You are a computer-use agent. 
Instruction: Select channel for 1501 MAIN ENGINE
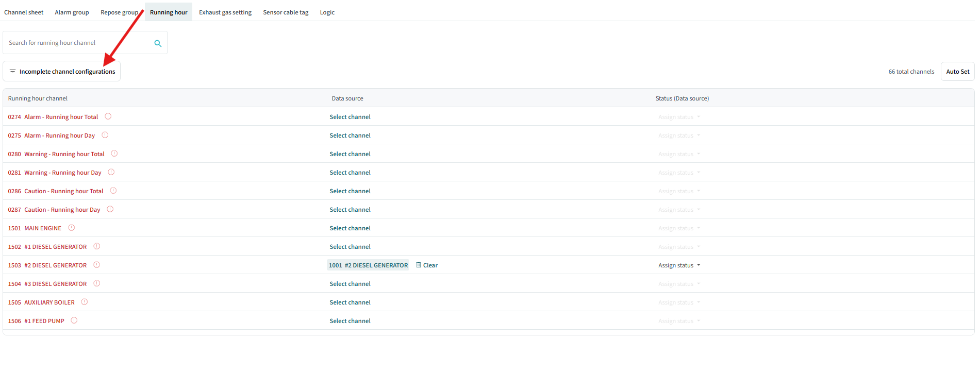pyautogui.click(x=350, y=228)
